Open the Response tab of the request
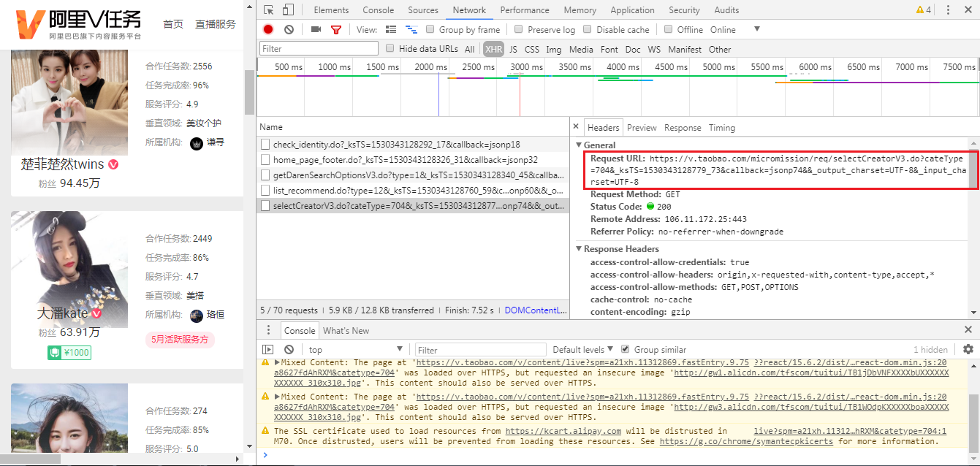The image size is (980, 466). point(683,128)
